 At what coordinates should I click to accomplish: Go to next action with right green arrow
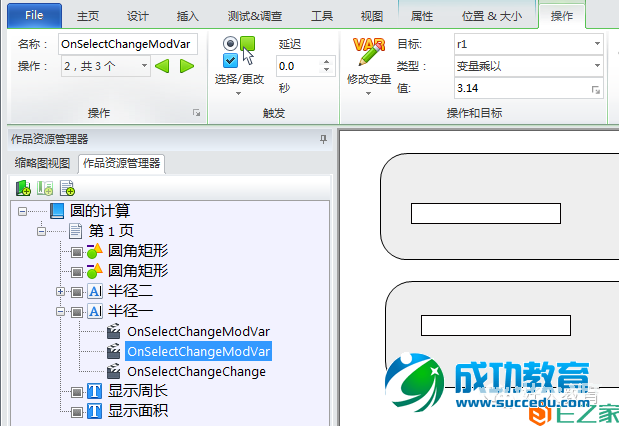coord(187,66)
